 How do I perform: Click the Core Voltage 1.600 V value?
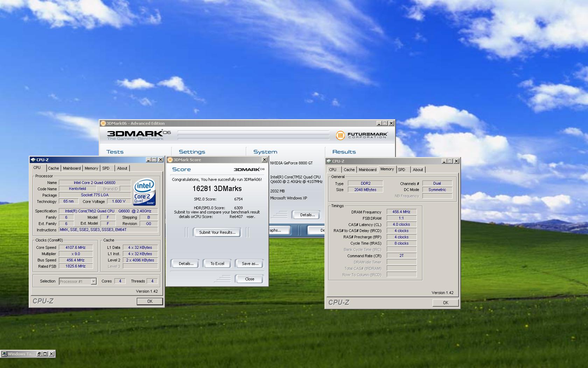click(119, 202)
